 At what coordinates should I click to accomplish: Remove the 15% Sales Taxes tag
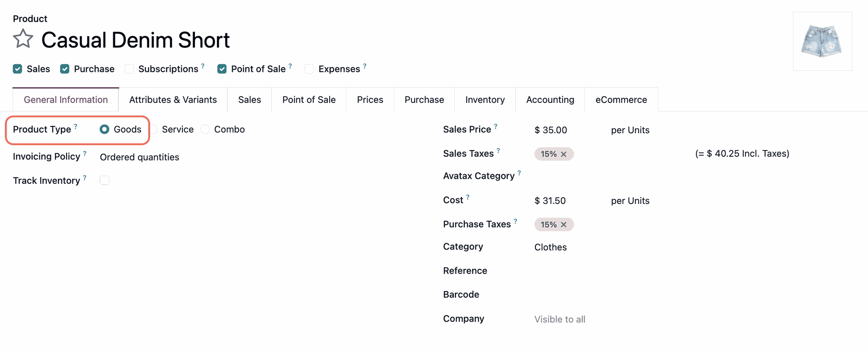(x=564, y=154)
